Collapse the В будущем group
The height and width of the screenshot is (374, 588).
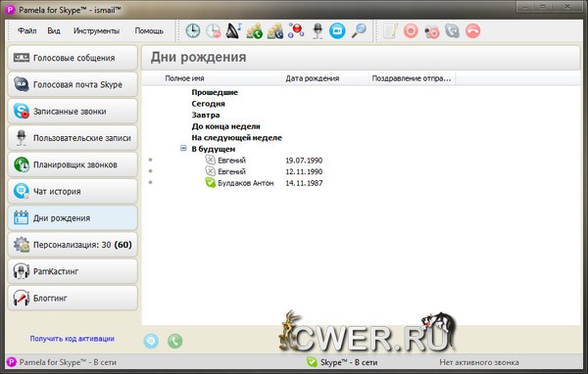[183, 149]
